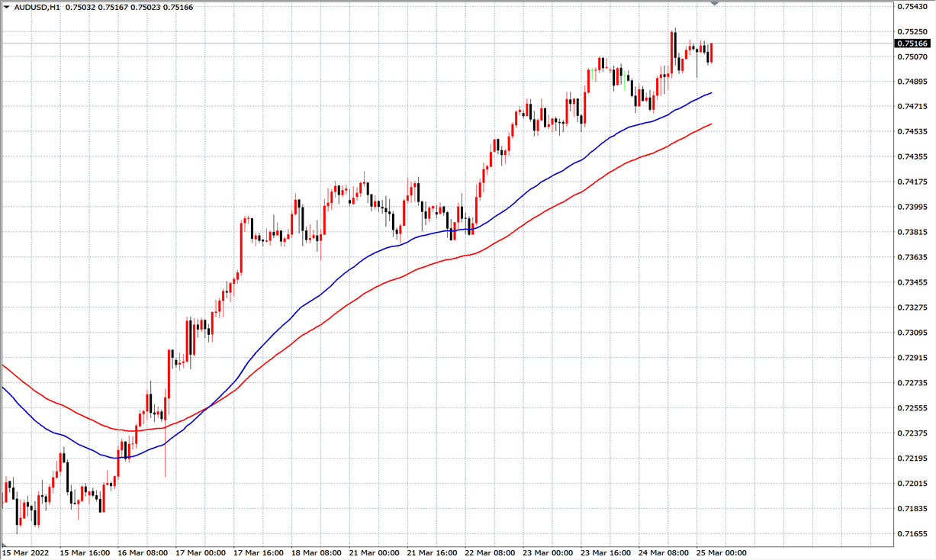Viewport: 936px width, 560px height.
Task: Click the 25 Mar 00:00 time label
Action: [x=721, y=552]
